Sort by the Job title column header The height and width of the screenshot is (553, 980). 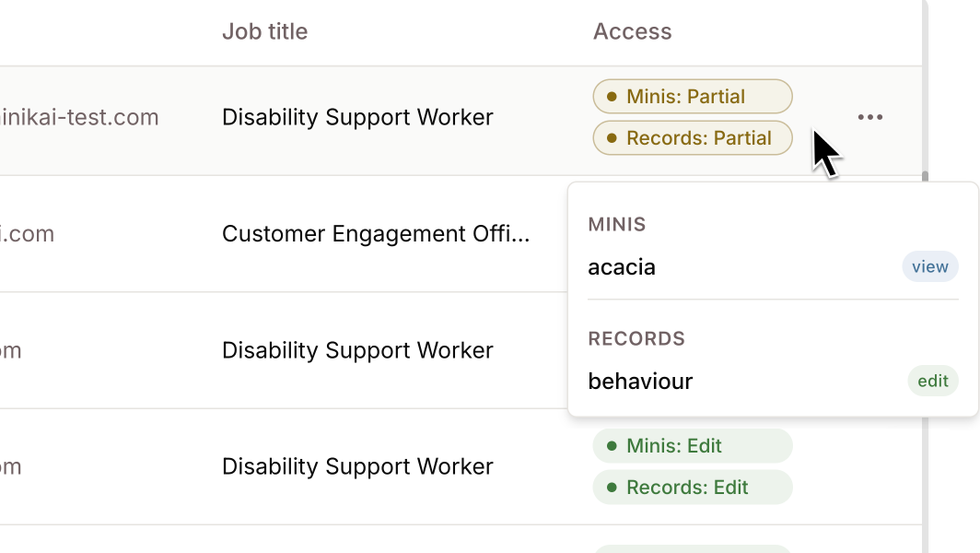tap(265, 31)
